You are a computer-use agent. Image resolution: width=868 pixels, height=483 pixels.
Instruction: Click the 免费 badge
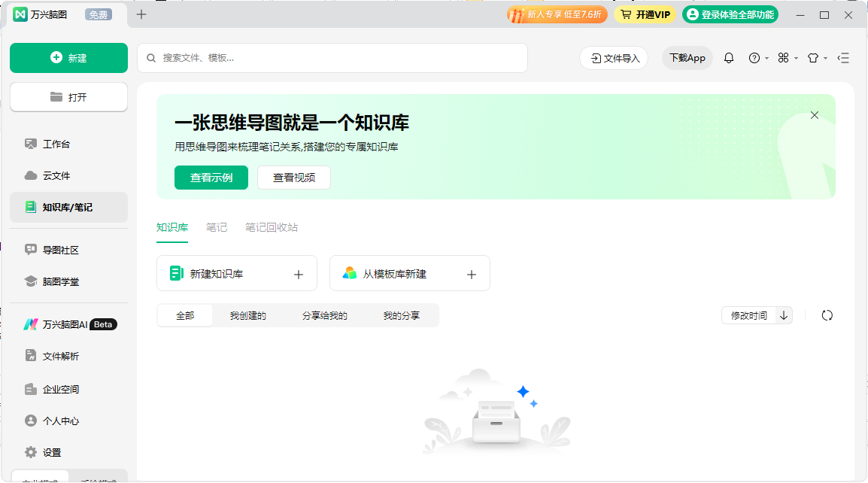tap(99, 14)
